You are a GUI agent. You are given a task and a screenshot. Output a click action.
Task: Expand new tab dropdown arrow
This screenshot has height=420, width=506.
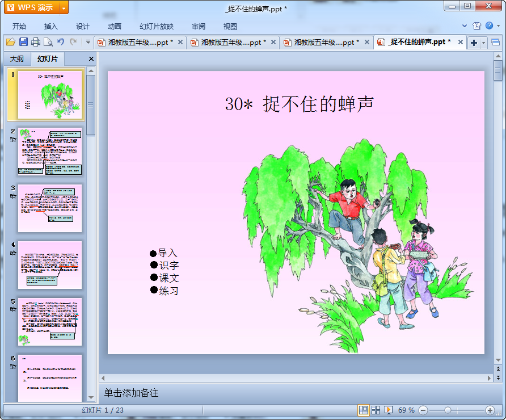coord(483,43)
